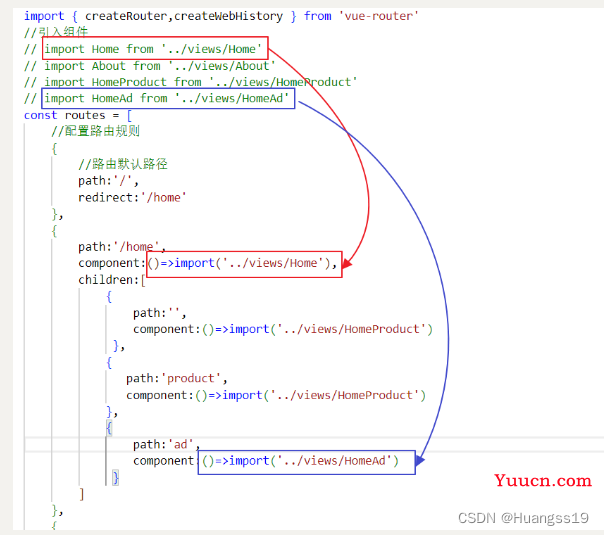Click the comment //路由默认路径
The height and width of the screenshot is (535, 604).
(x=123, y=164)
